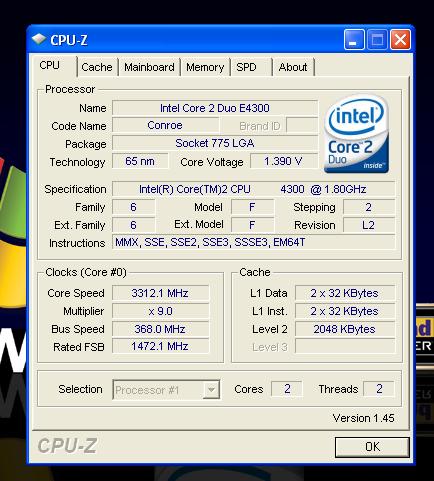Click the Threads count value

coord(379,389)
